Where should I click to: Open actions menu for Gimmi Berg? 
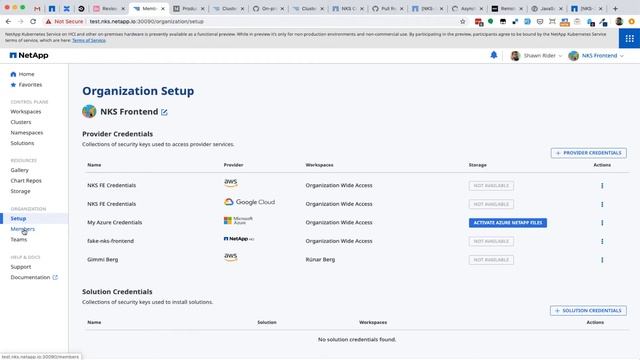pos(602,260)
